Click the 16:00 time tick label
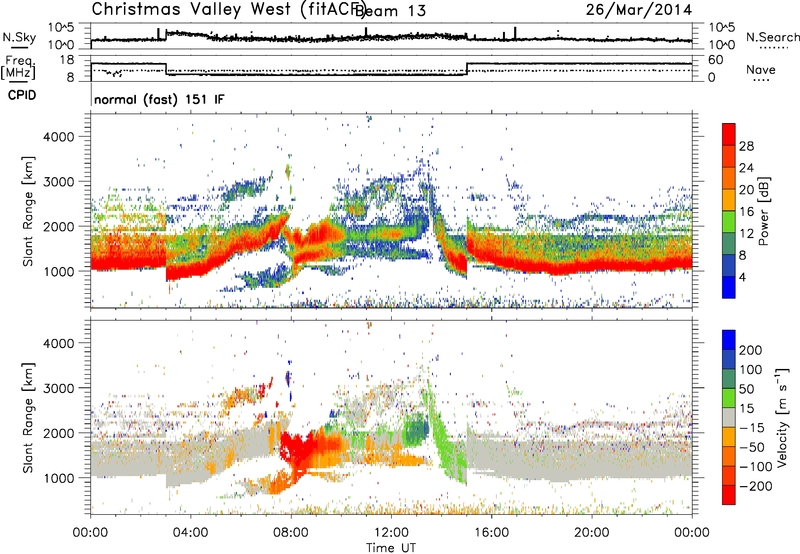This screenshot has height=554, width=800. [491, 533]
